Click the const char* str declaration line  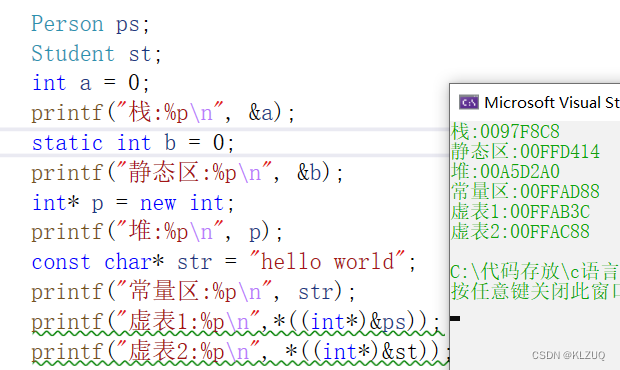click(224, 262)
